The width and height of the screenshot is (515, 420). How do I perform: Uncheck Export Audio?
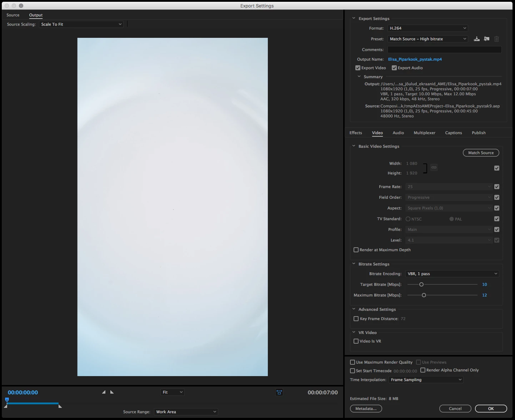click(x=394, y=68)
